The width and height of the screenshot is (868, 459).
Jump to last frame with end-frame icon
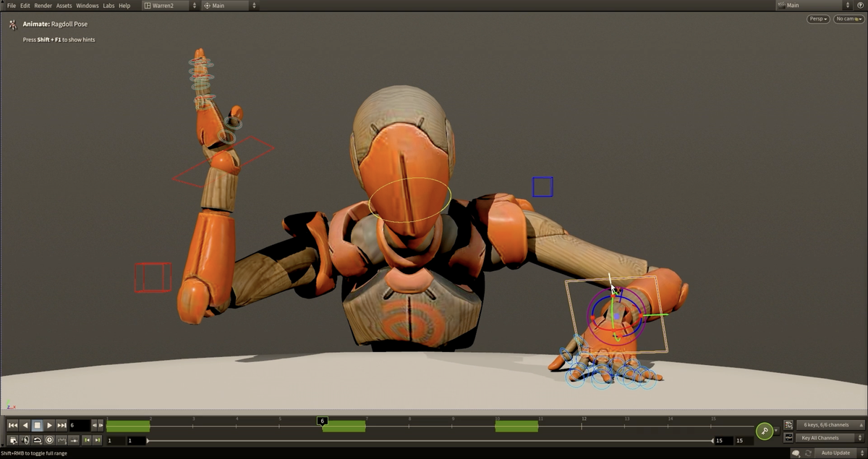pyautogui.click(x=62, y=425)
